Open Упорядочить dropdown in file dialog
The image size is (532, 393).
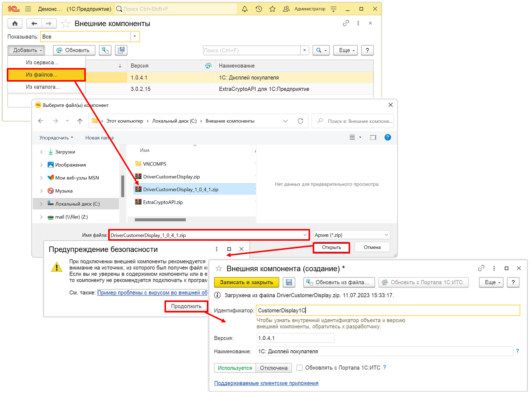56,138
